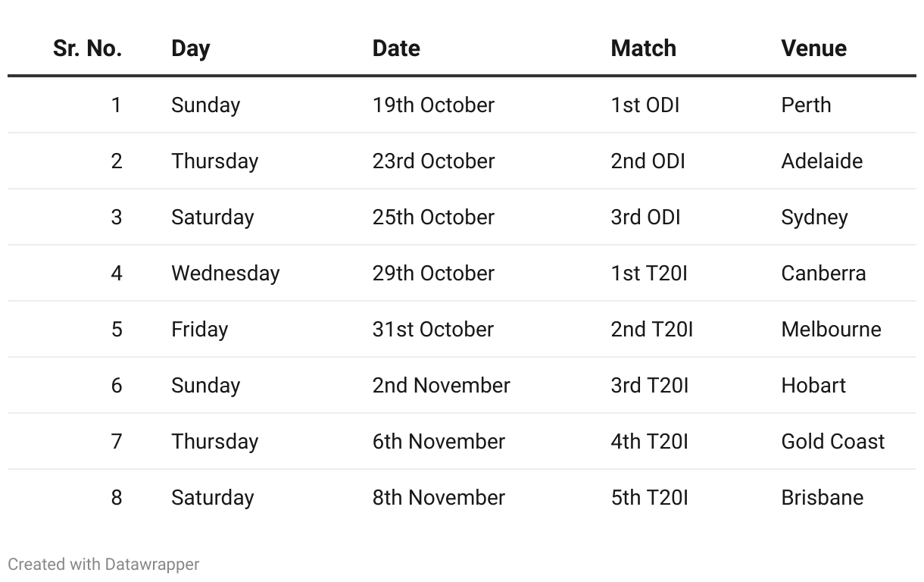
Task: Select the 23rd October date cell
Action: 433,161
